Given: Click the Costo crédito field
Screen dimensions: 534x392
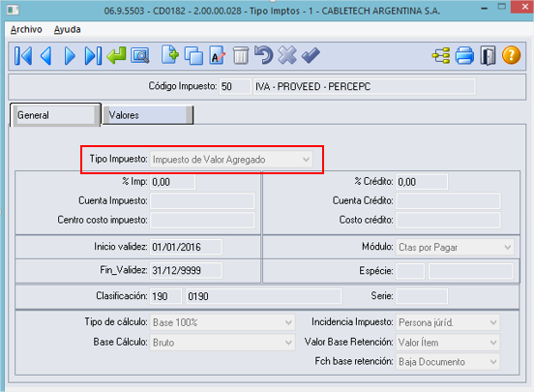Looking at the screenshot, I should tap(448, 220).
